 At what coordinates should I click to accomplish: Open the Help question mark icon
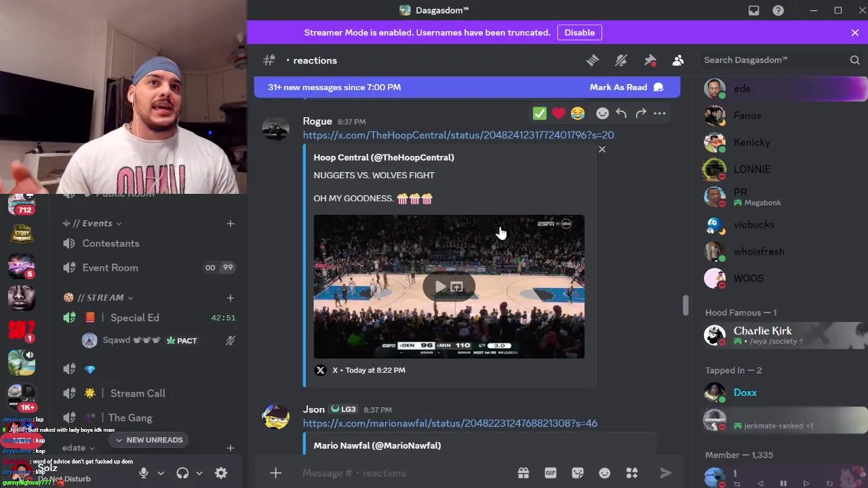(x=778, y=10)
